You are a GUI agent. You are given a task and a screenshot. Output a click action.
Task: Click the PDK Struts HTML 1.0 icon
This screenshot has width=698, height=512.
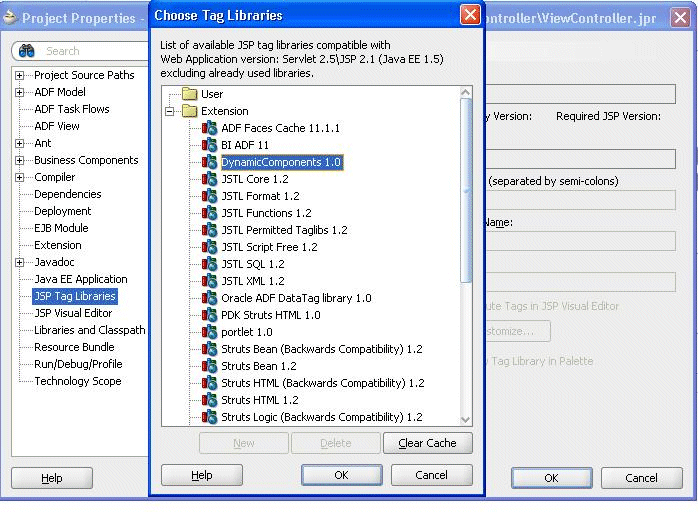click(x=209, y=315)
